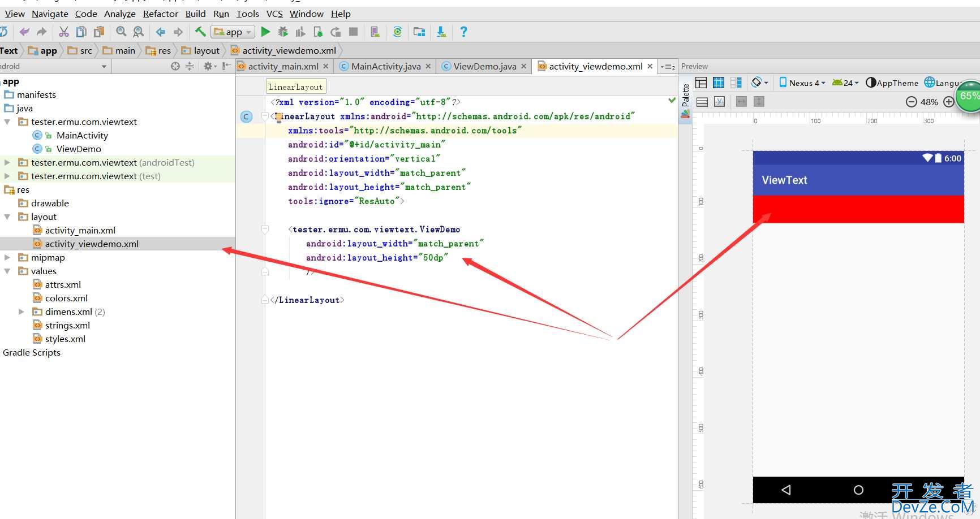Navigate forward with the right arrow
This screenshot has width=980, height=519.
[x=178, y=32]
